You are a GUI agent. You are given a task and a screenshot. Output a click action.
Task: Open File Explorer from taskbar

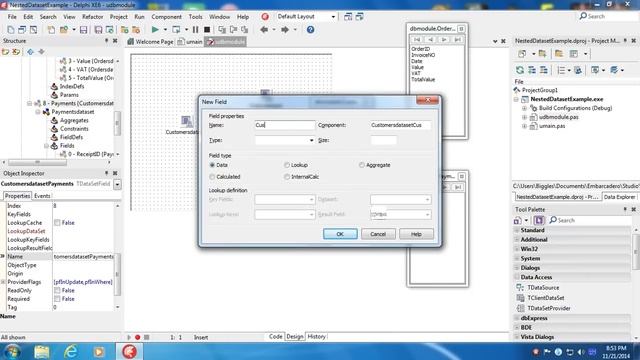[42, 351]
